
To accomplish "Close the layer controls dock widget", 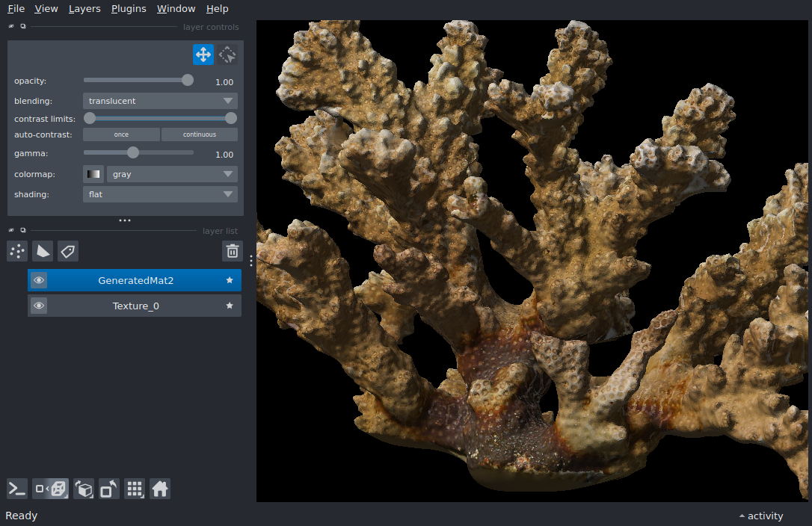I will [11, 26].
